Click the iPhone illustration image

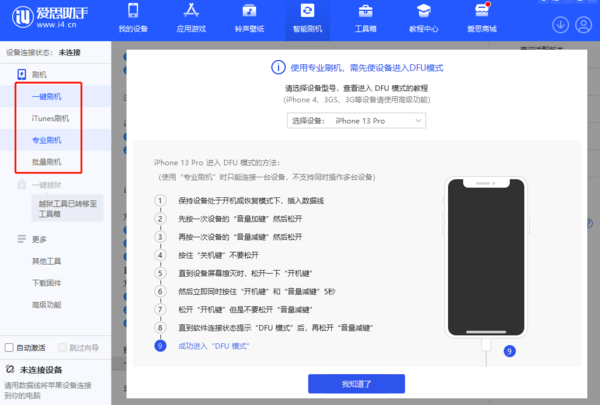[x=486, y=257]
